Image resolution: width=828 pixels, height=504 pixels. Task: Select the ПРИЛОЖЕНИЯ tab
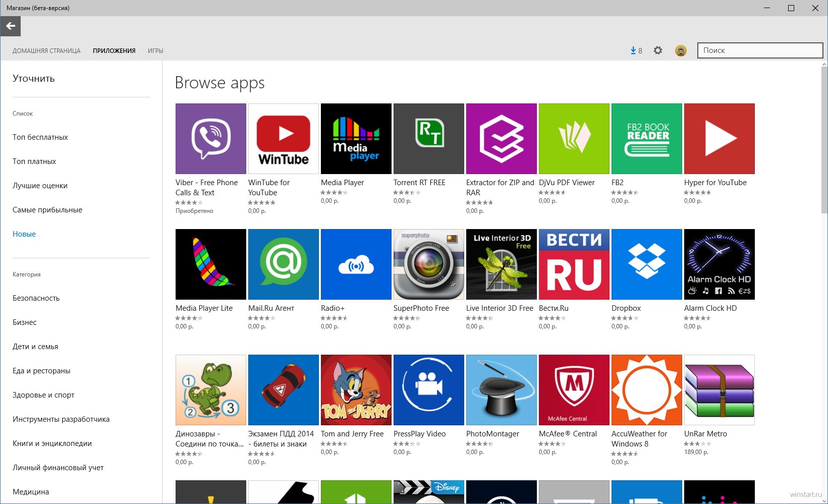tap(114, 51)
